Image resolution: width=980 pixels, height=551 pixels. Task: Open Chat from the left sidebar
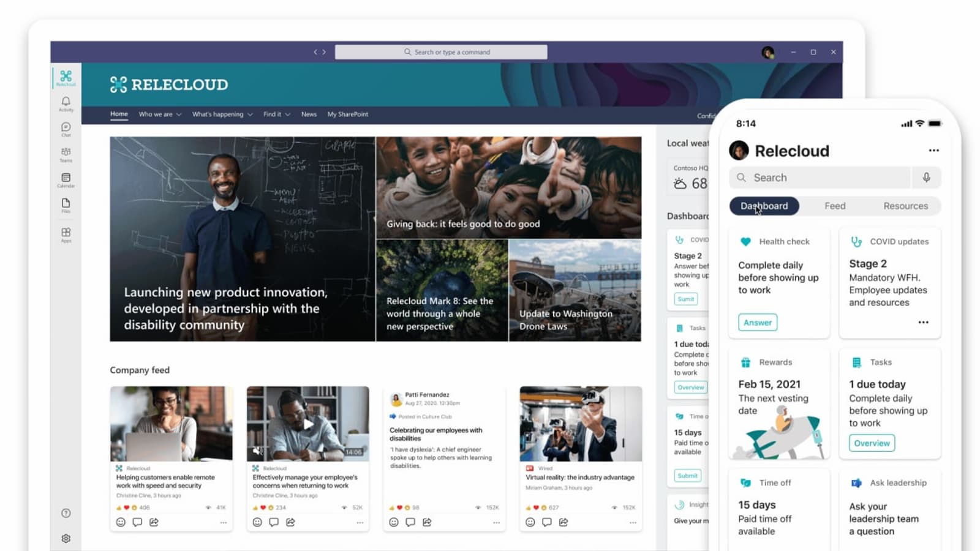tap(66, 129)
